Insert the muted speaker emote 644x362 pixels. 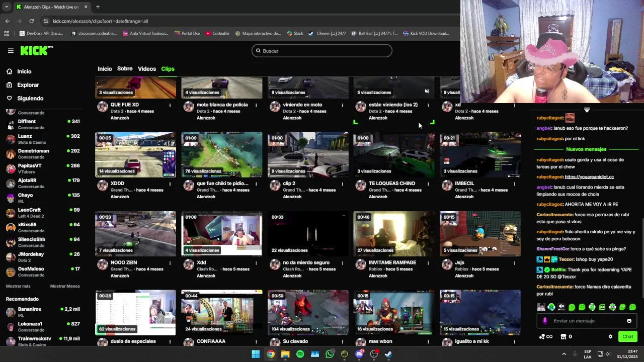pyautogui.click(x=561, y=307)
